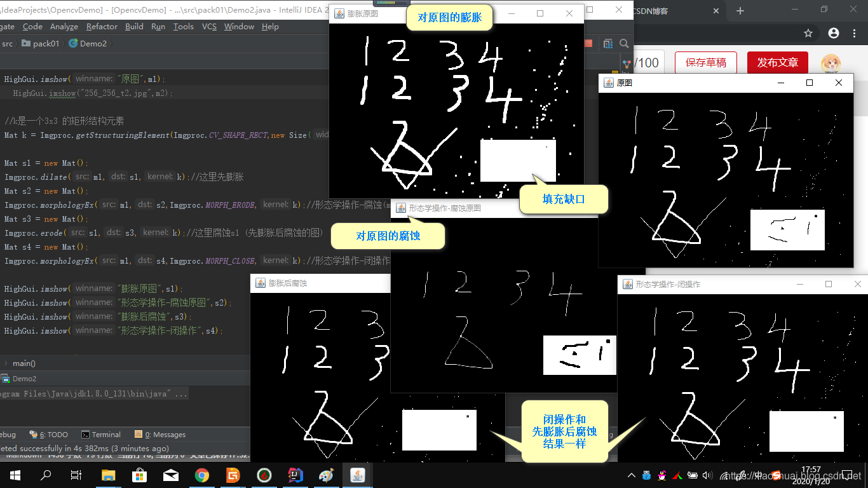The image size is (868, 488).
Task: Click code line with Imgproc.dilate call
Action: point(124,177)
